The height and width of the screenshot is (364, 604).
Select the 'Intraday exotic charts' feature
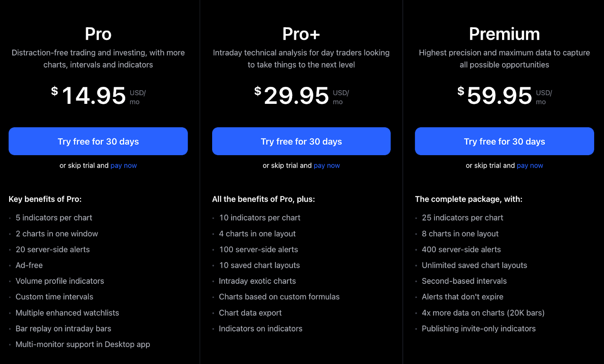pyautogui.click(x=257, y=281)
